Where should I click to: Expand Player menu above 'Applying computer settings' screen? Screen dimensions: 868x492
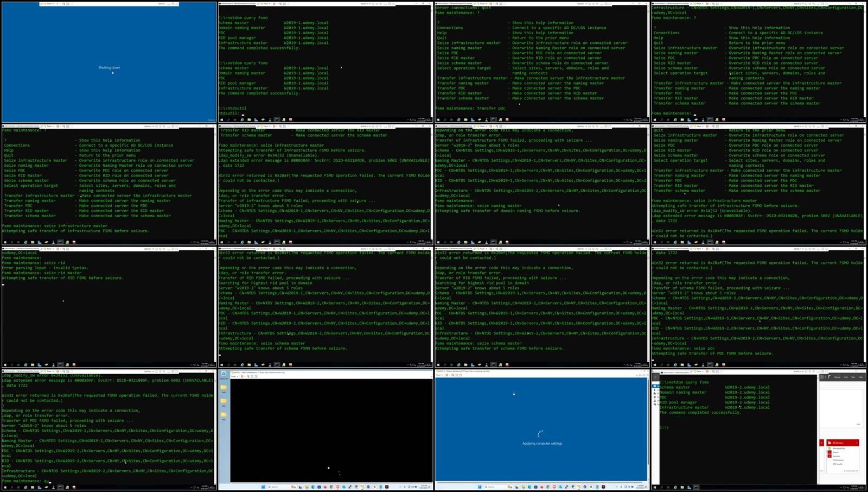click(439, 375)
